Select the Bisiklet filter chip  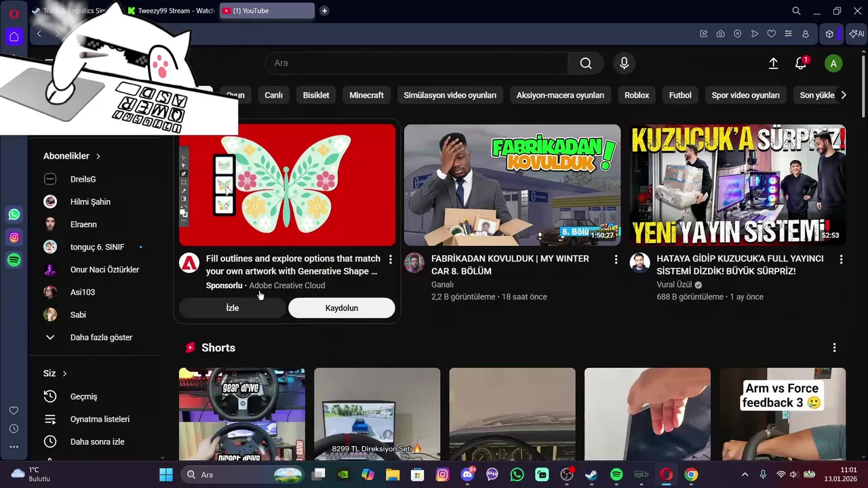[316, 96]
